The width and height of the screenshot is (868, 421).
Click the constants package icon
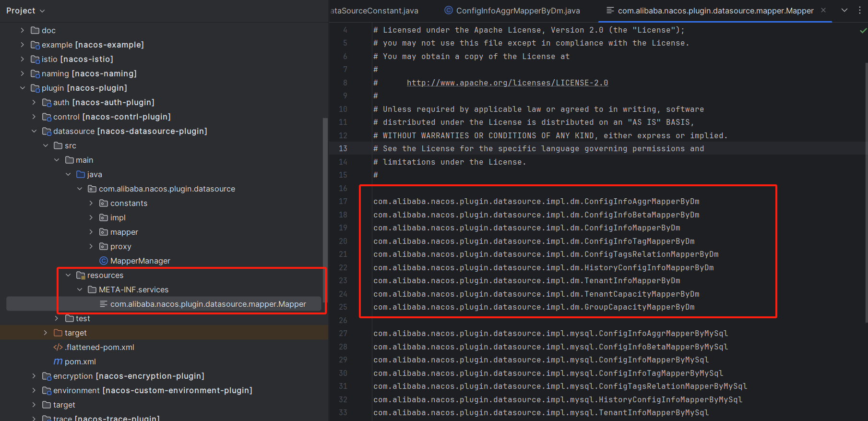pyautogui.click(x=104, y=203)
